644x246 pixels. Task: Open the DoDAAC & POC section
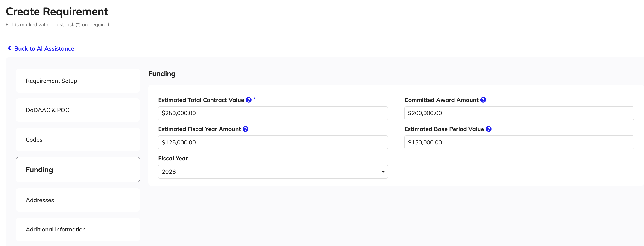tap(78, 110)
